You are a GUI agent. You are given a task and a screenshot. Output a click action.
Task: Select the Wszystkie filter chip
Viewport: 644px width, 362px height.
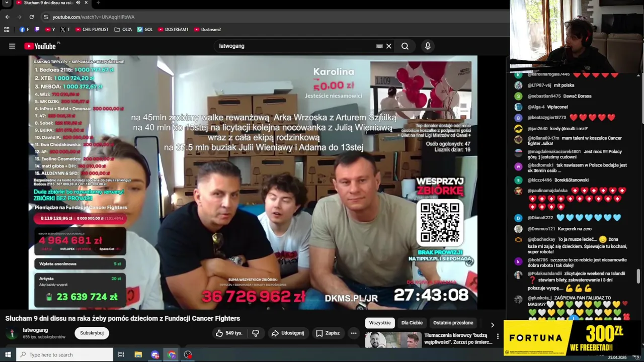tap(380, 323)
